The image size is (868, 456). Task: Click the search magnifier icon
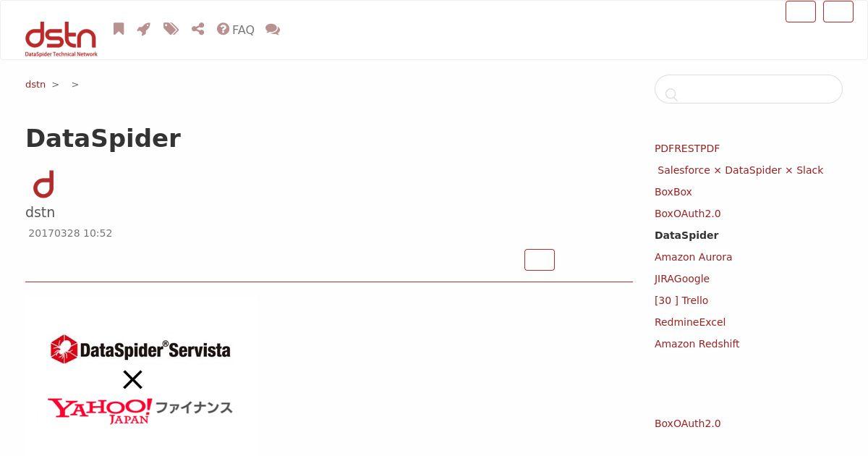(671, 94)
